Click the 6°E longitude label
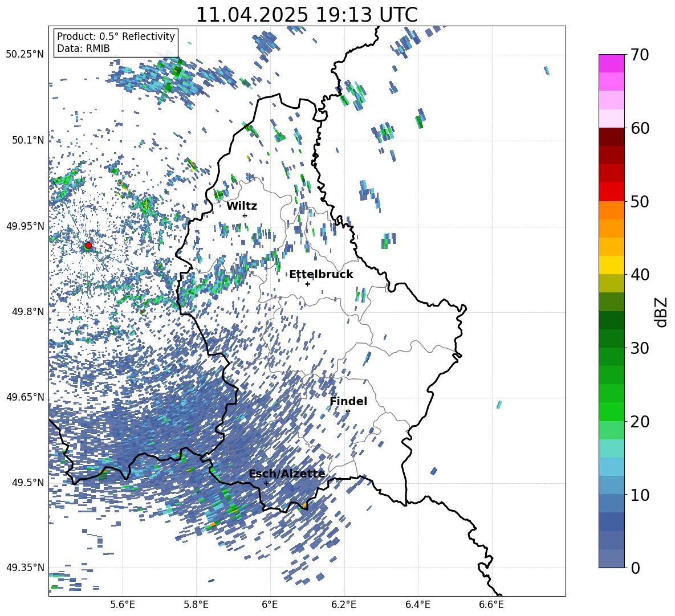675x616 pixels. 270,605
